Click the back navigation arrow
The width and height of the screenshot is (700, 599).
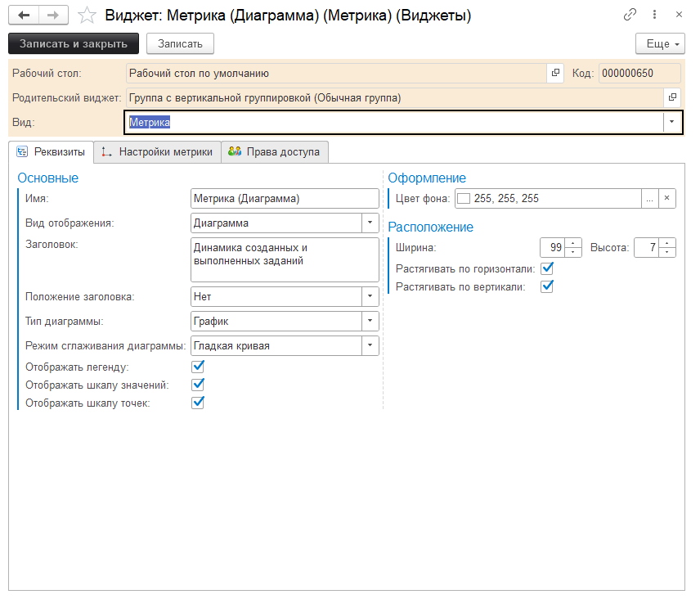click(x=25, y=15)
